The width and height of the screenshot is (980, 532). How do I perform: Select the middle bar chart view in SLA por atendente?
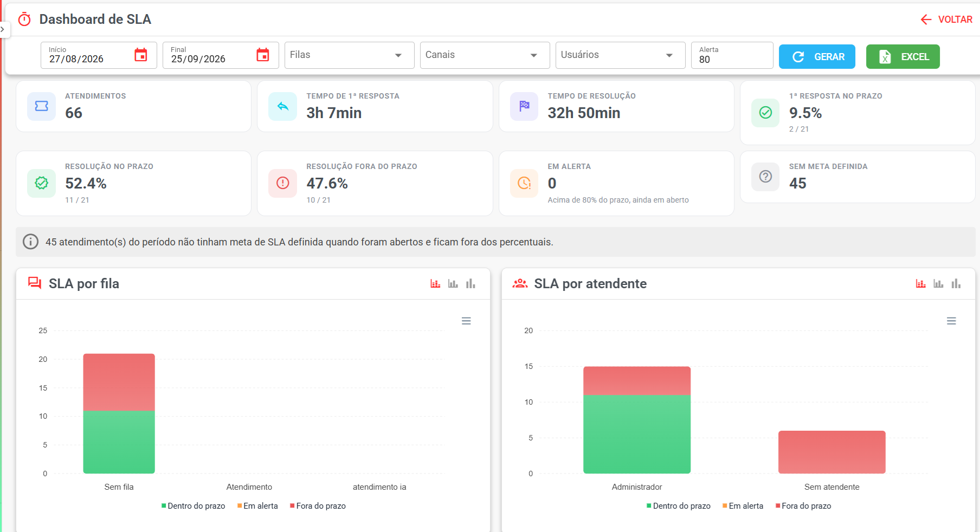coord(938,283)
